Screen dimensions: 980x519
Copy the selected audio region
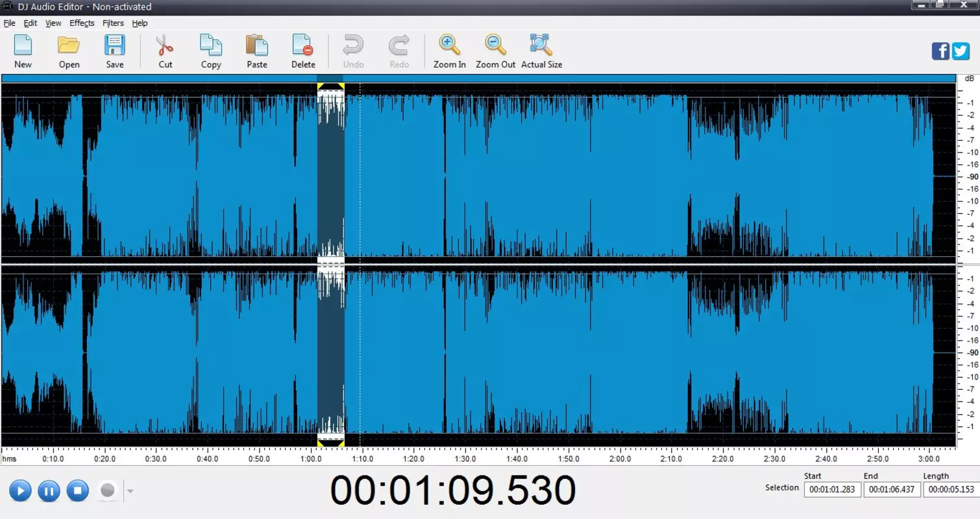click(211, 51)
